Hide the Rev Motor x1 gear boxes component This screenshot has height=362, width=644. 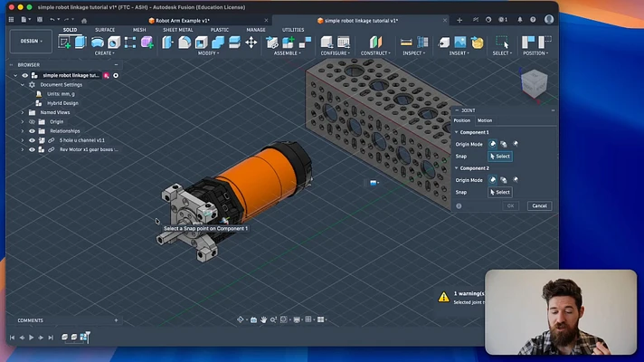click(32, 150)
